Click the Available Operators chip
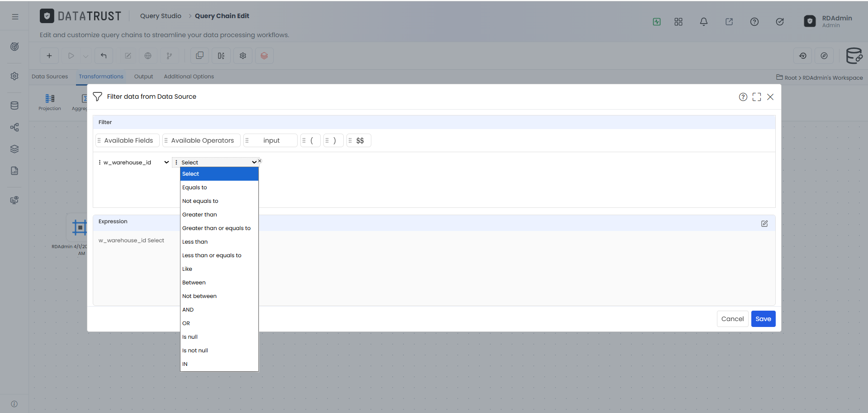868x413 pixels. 201,140
